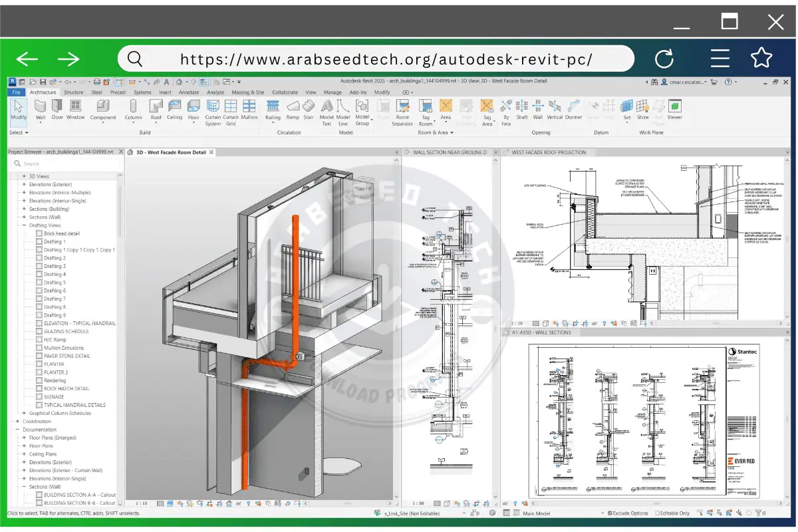Open the help question mark icon
This screenshot has height=532, width=798.
pos(728,82)
